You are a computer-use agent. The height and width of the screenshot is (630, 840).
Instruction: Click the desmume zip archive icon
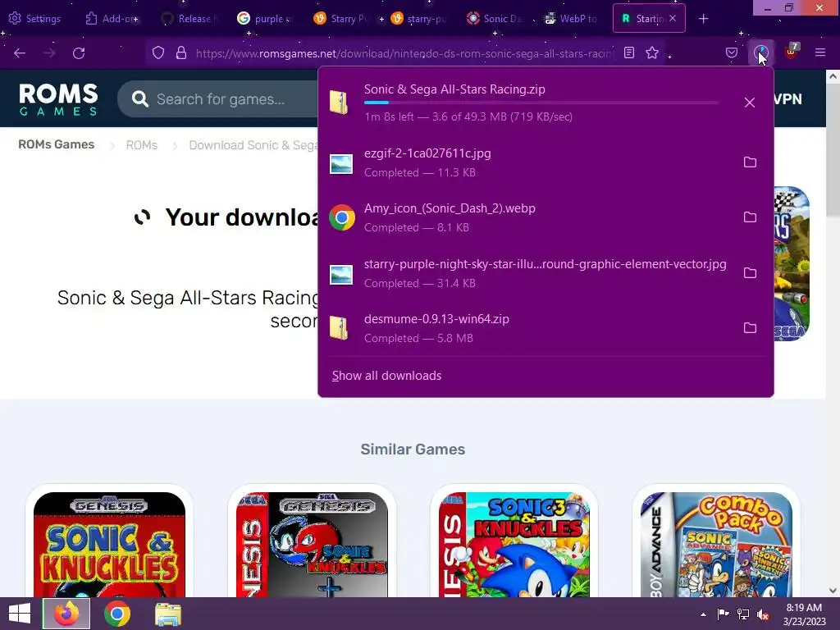coord(339,328)
